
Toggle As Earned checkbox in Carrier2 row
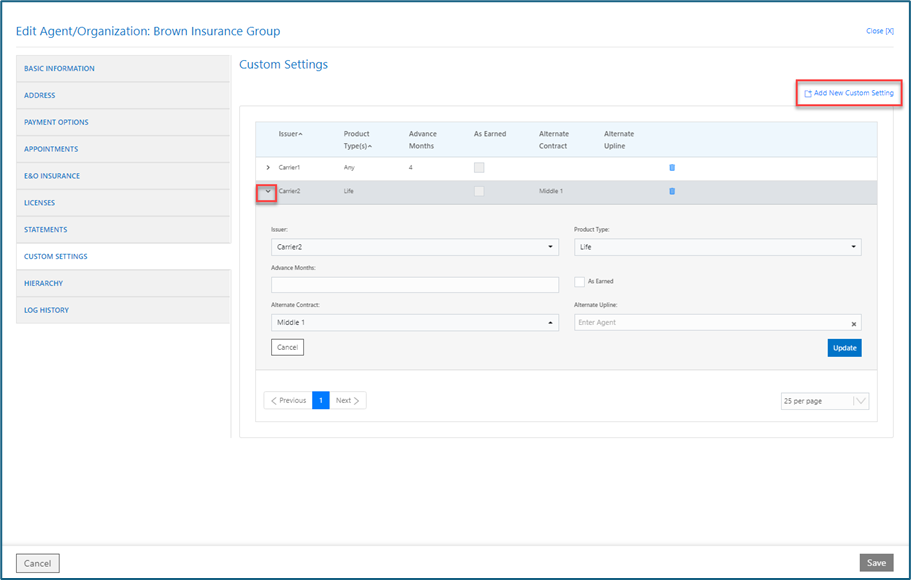point(479,191)
